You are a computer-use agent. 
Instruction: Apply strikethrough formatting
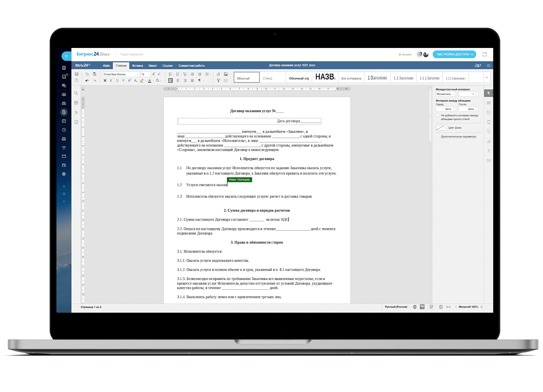[x=123, y=81]
